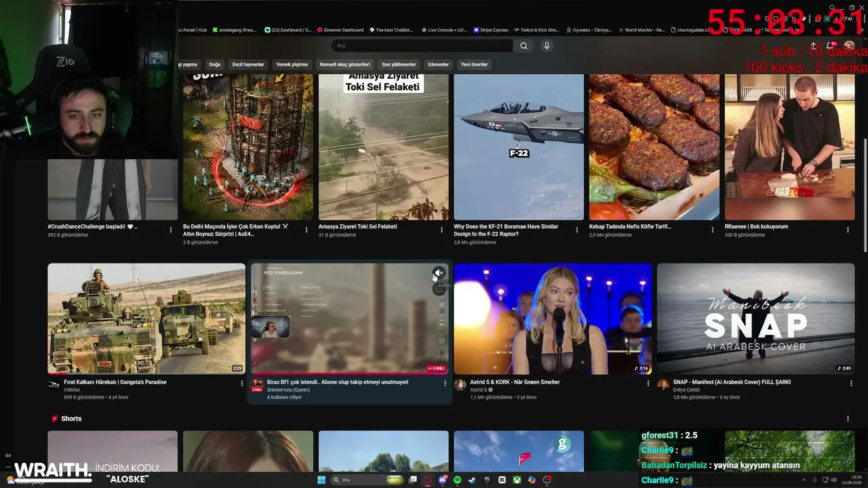Filter by Komedi skeç gösterileri chip
This screenshot has height=488, width=868.
(x=345, y=64)
